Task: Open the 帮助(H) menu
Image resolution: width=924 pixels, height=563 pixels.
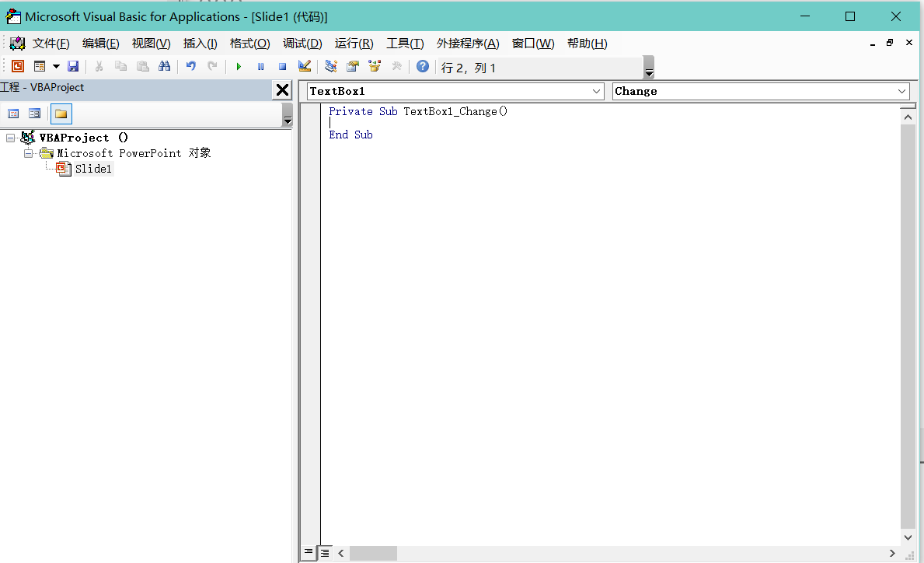Action: click(587, 44)
